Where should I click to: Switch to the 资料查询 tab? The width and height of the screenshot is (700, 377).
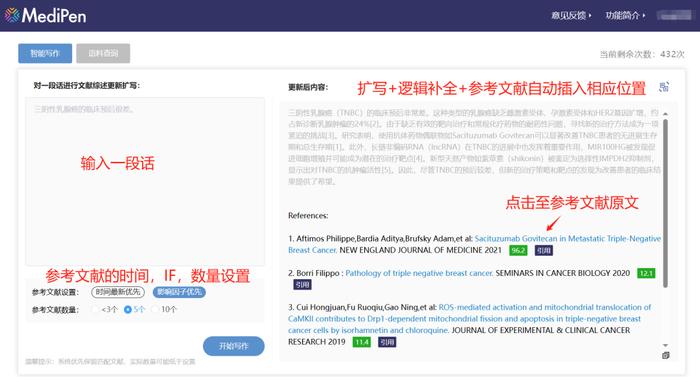point(103,53)
